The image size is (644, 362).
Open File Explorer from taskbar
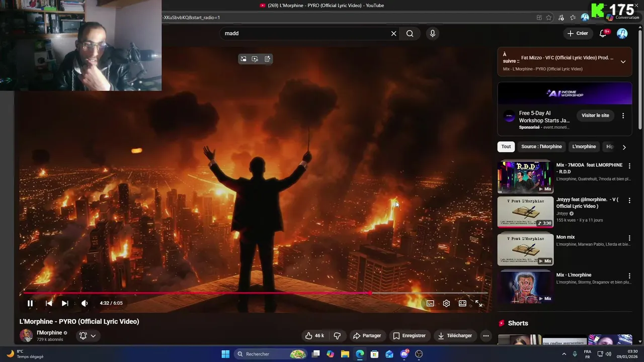(345, 354)
